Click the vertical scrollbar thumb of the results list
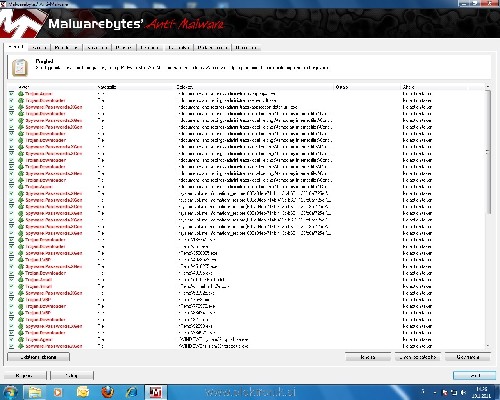This screenshot has height=400, width=500. (x=488, y=152)
